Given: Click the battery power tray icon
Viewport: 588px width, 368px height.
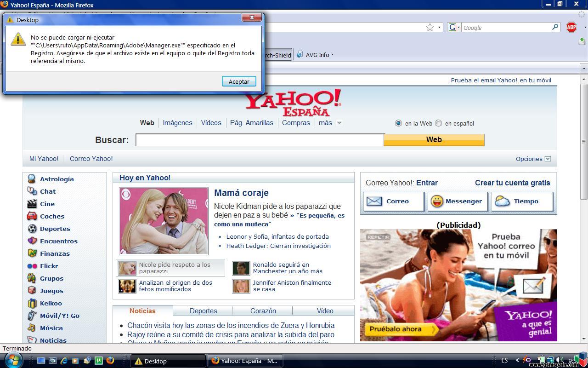Looking at the screenshot, I should click(x=542, y=360).
